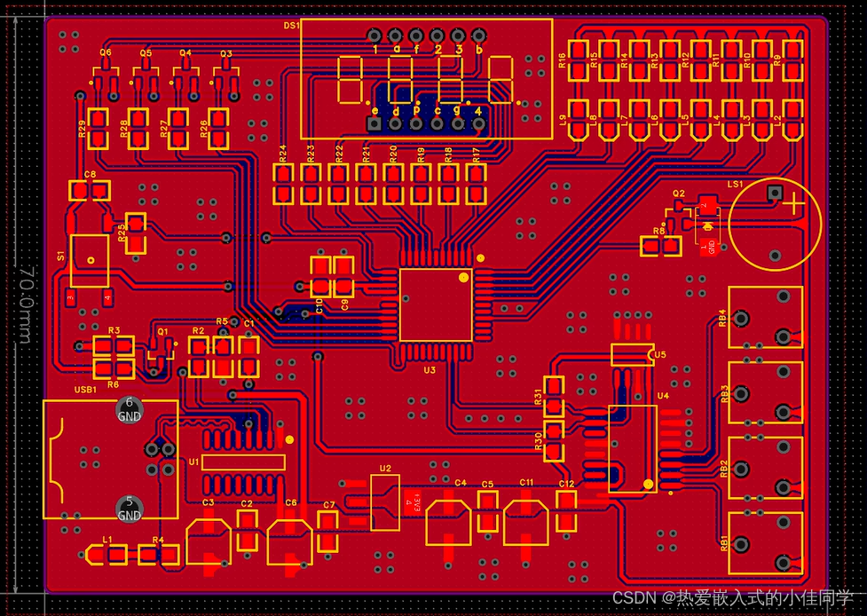867x616 pixels.
Task: Select the U3 microcontroller chip footprint
Action: 436,306
